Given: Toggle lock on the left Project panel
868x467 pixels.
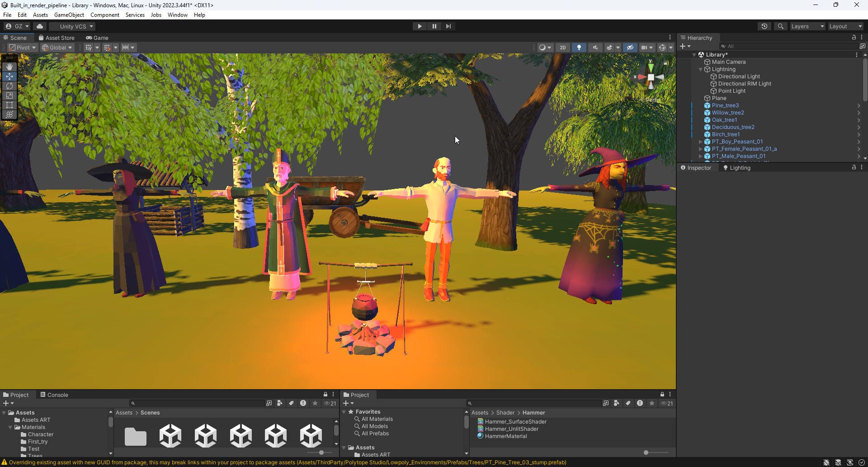Looking at the screenshot, I should pos(325,395).
